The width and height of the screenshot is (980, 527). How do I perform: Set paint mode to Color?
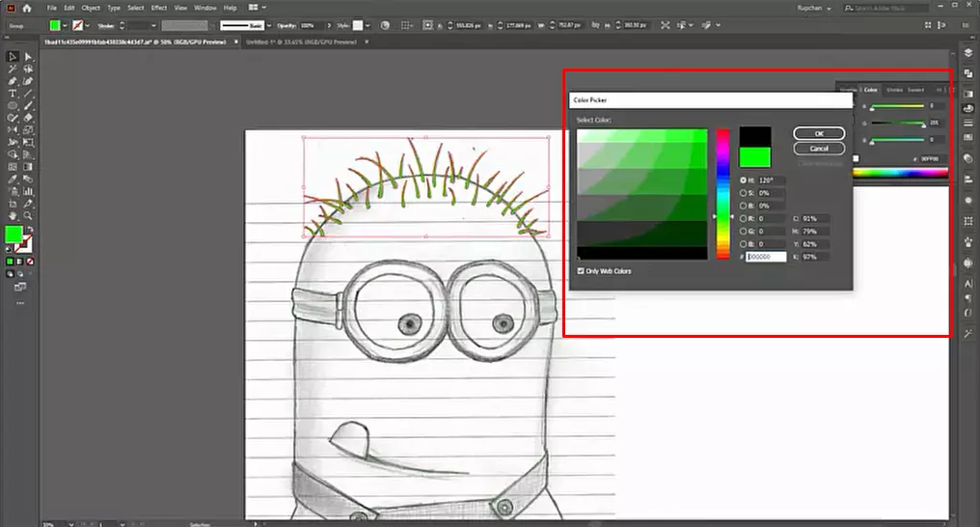(10, 262)
